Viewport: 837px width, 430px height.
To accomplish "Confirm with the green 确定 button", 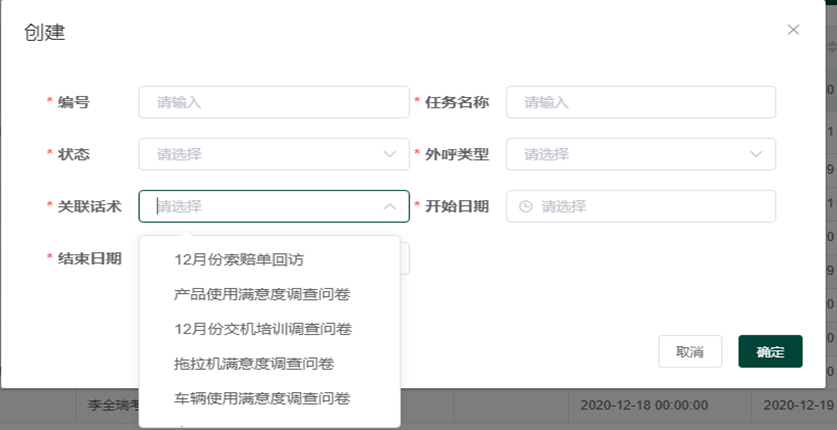I will (x=770, y=351).
